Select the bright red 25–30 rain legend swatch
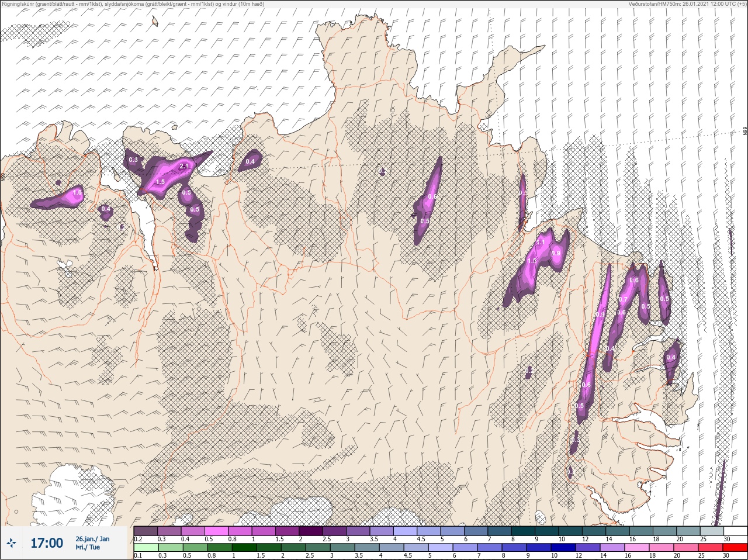This screenshot has width=748, height=560. (735, 548)
